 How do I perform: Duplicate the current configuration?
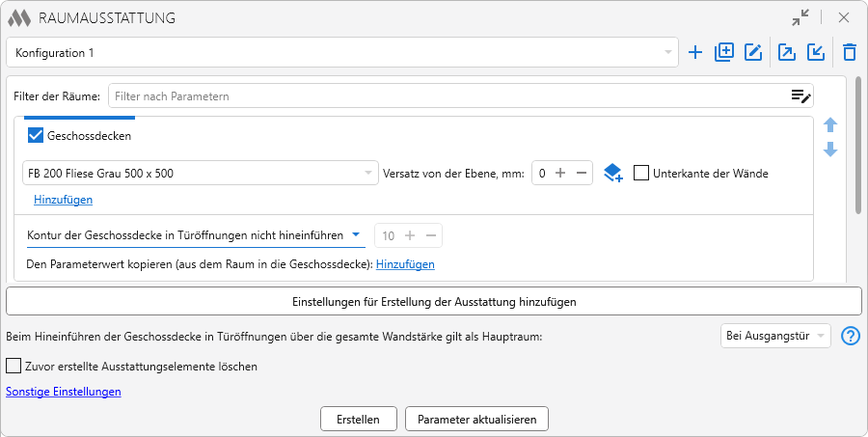tap(724, 53)
